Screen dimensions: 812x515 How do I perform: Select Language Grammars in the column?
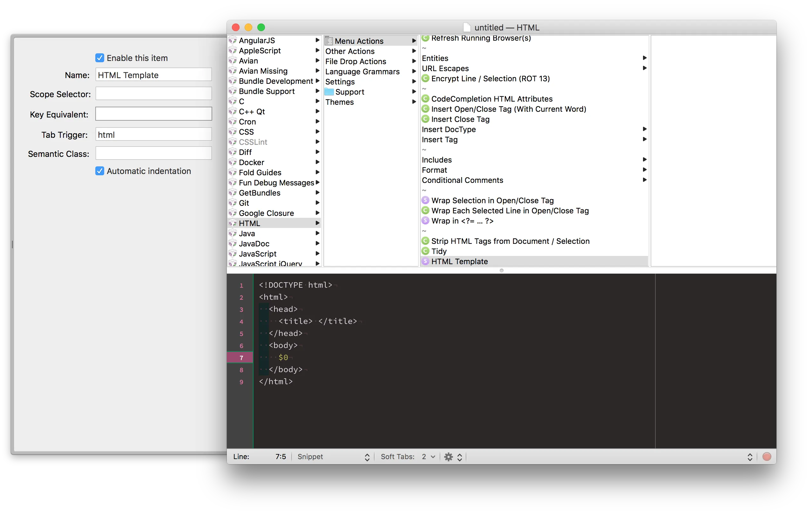362,71
